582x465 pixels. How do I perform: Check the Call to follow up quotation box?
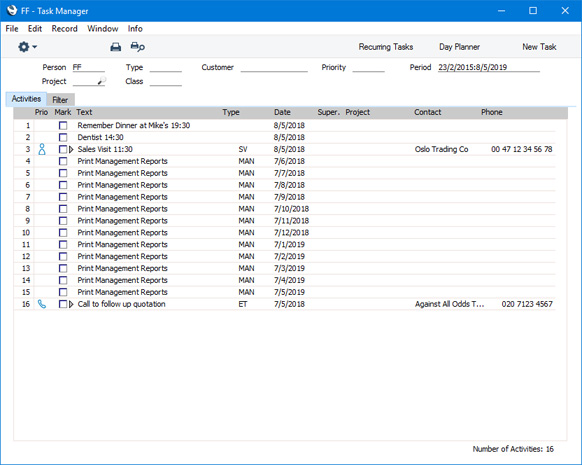tap(63, 304)
